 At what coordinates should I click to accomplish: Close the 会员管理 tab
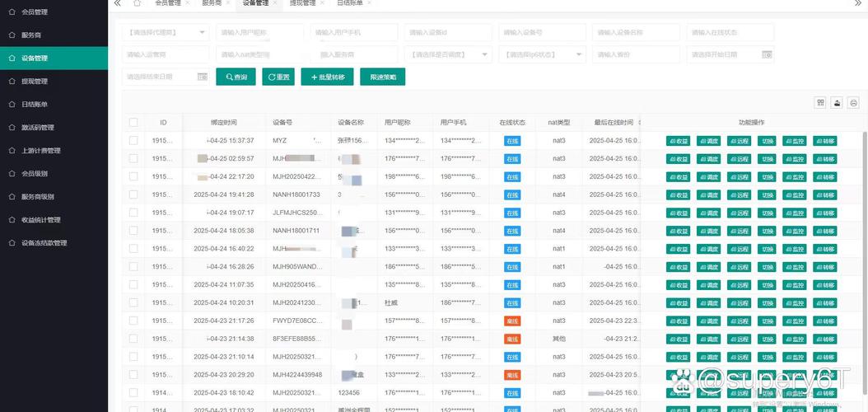coord(187,2)
